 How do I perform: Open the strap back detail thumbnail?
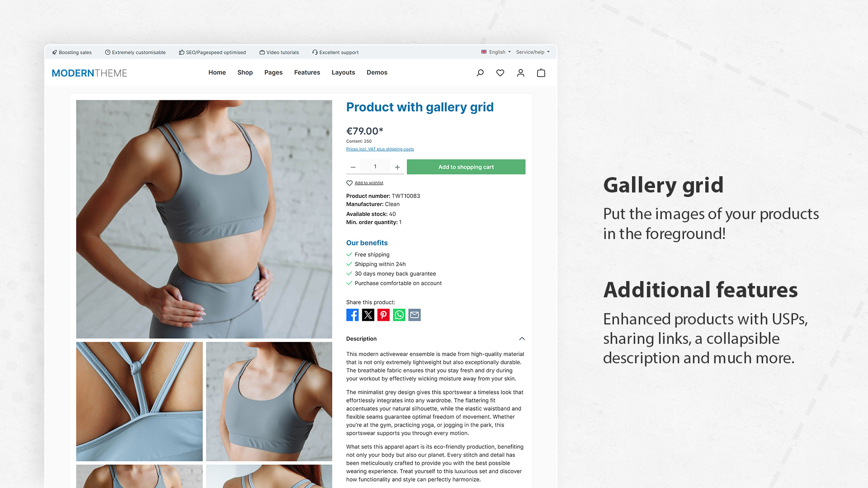[x=139, y=402]
